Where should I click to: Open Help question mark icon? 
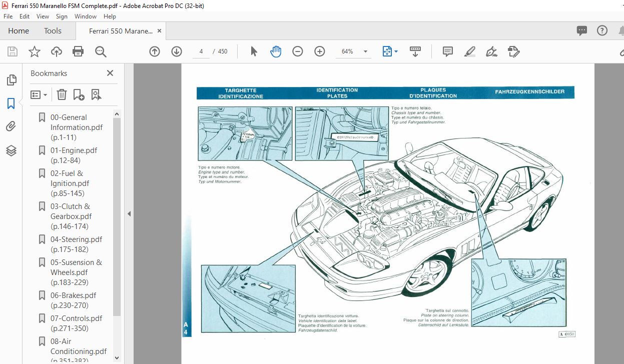[x=602, y=30]
